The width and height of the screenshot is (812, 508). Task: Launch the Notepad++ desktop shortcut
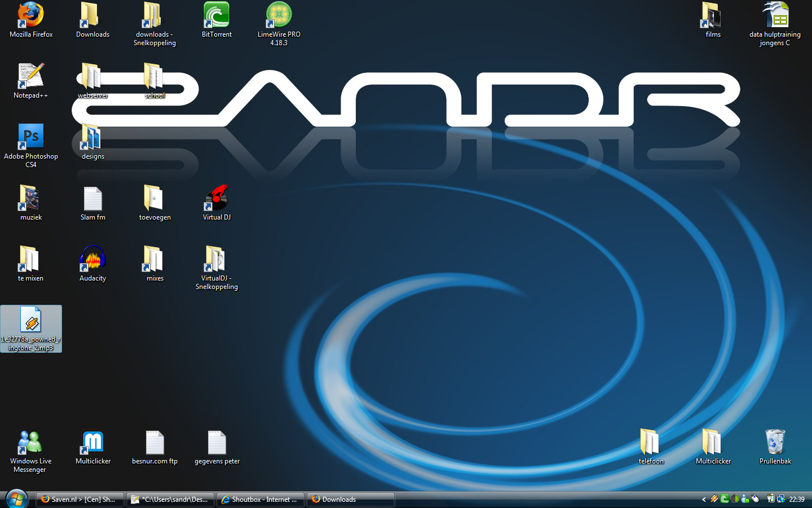tap(31, 81)
